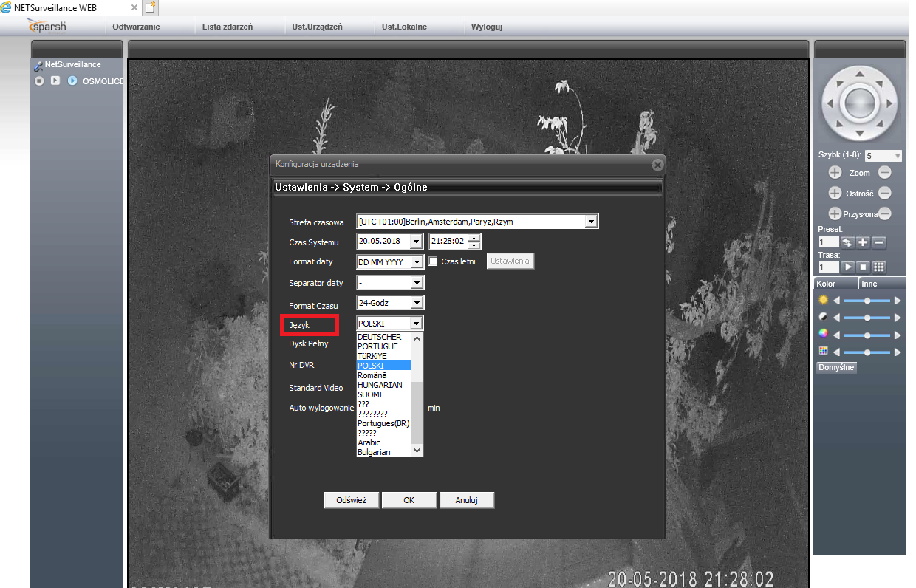Click the Preset number input field
The image size is (916, 588).
click(x=828, y=242)
